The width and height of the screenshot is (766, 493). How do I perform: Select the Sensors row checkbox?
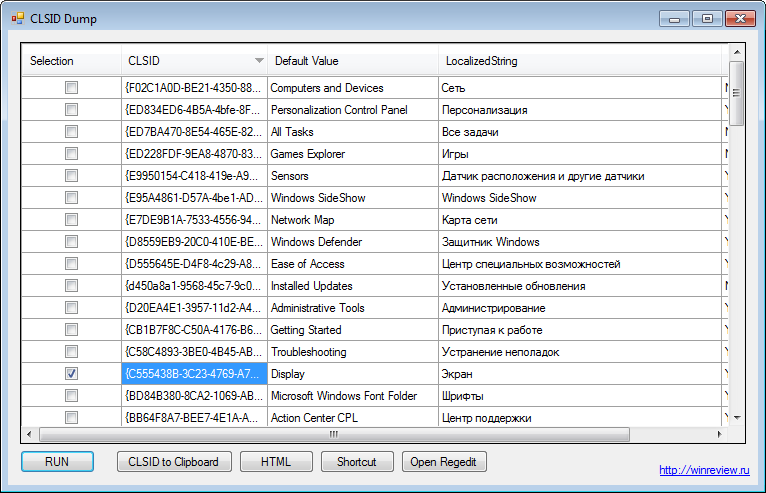point(71,175)
